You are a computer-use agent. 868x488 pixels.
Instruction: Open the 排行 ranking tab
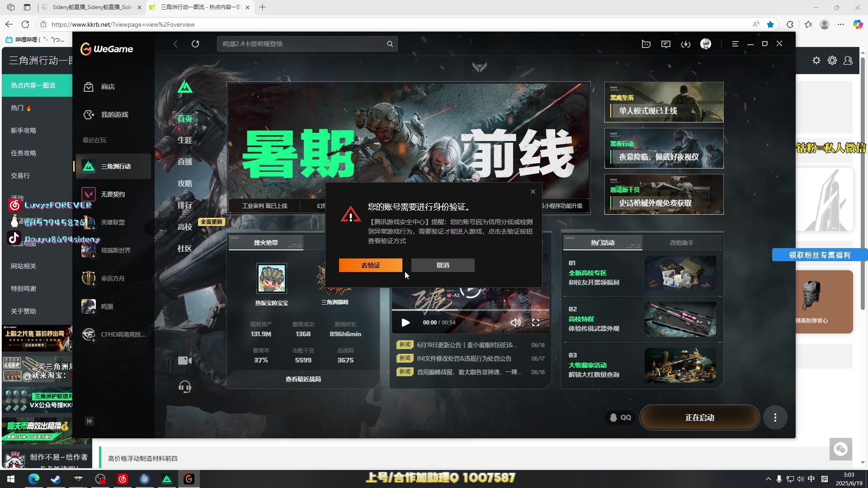(x=185, y=205)
